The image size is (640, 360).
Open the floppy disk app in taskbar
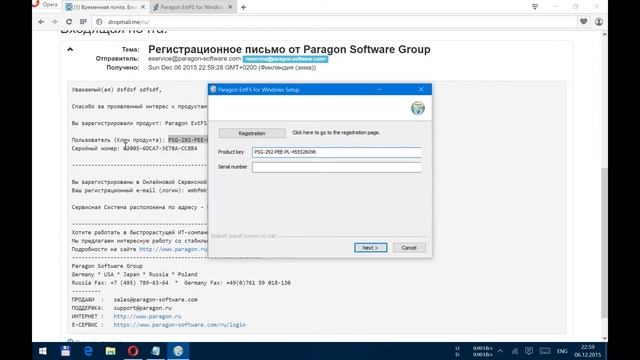coord(65,351)
